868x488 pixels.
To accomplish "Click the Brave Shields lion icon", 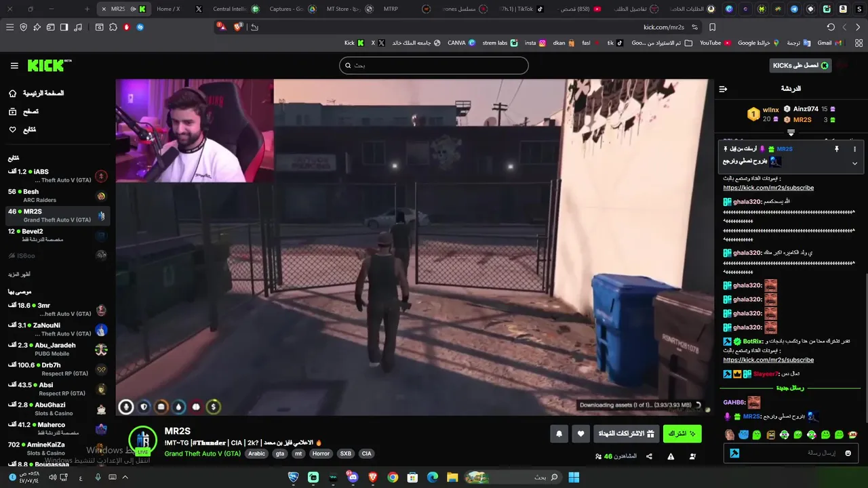I will [x=238, y=27].
